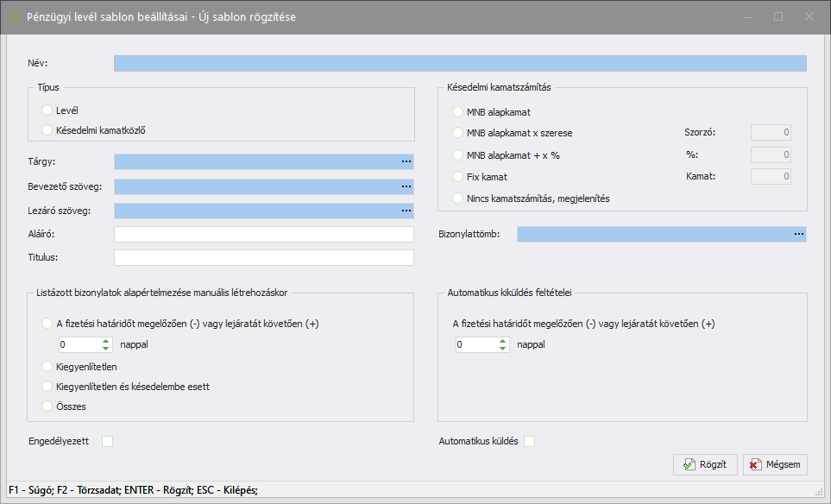Select the Levél type radio button
Image resolution: width=831 pixels, height=504 pixels.
point(47,110)
